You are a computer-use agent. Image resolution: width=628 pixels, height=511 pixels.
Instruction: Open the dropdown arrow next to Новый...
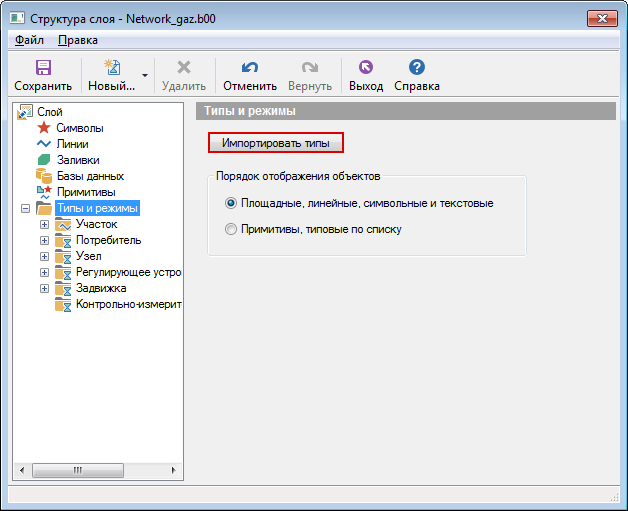pos(145,75)
